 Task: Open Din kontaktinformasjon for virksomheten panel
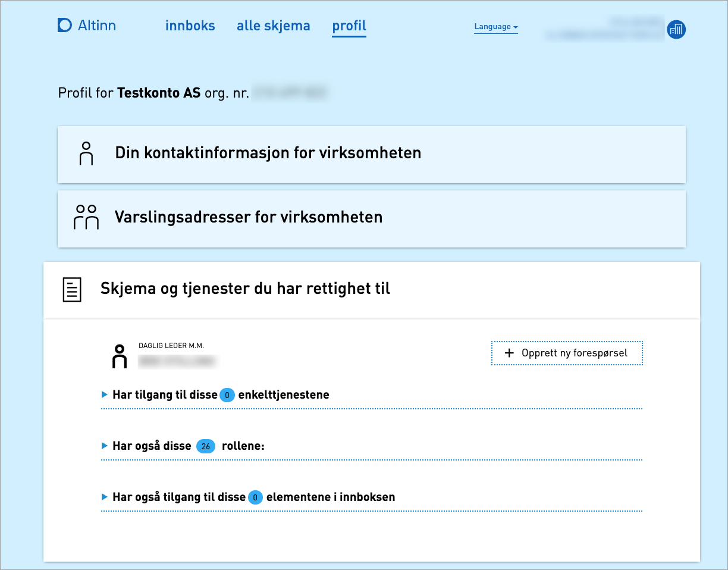[371, 154]
